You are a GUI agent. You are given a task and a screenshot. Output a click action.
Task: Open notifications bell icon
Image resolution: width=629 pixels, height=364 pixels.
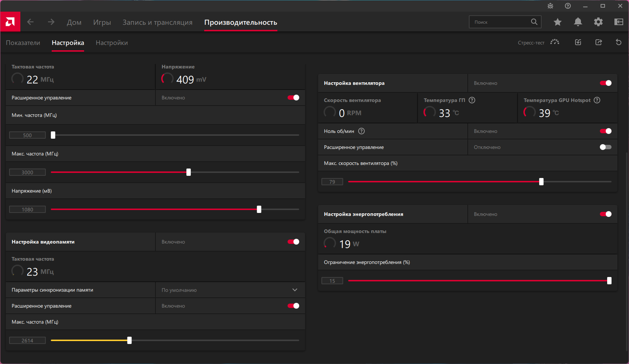click(x=578, y=22)
